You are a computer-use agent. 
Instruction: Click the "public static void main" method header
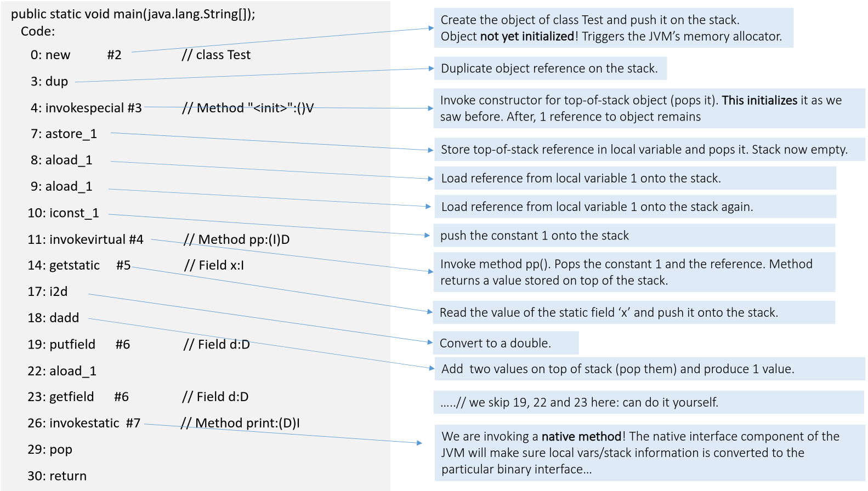(133, 14)
